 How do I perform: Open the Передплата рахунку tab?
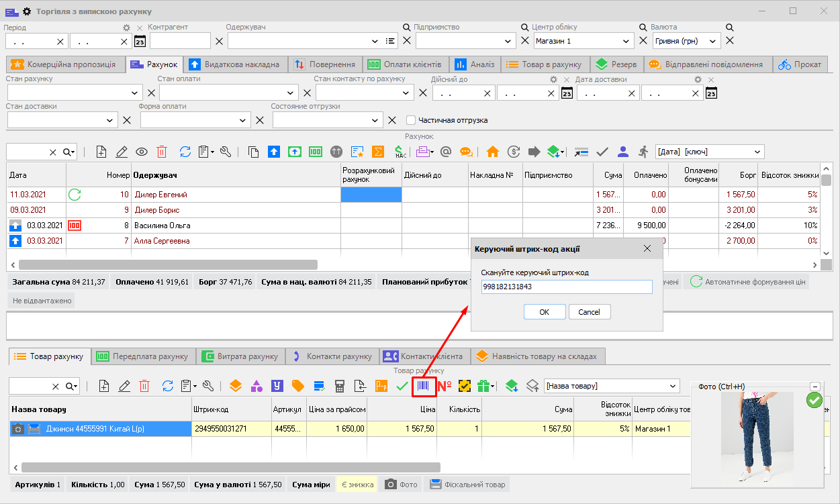point(142,356)
